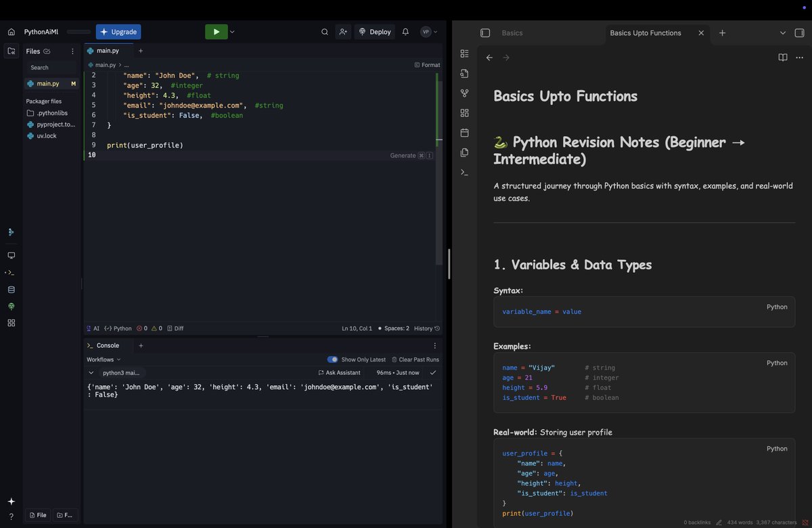Open new tab in Obsidian
The height and width of the screenshot is (528, 812).
click(x=722, y=32)
